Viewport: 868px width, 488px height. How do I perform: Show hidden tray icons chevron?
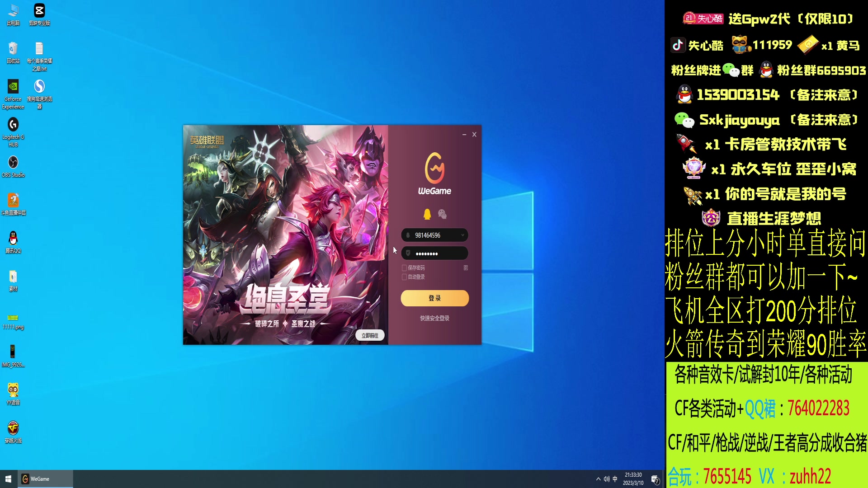599,479
